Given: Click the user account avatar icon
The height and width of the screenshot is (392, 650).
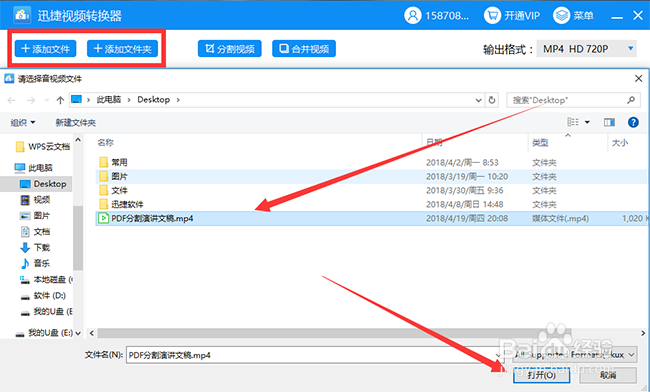Looking at the screenshot, I should (x=412, y=16).
